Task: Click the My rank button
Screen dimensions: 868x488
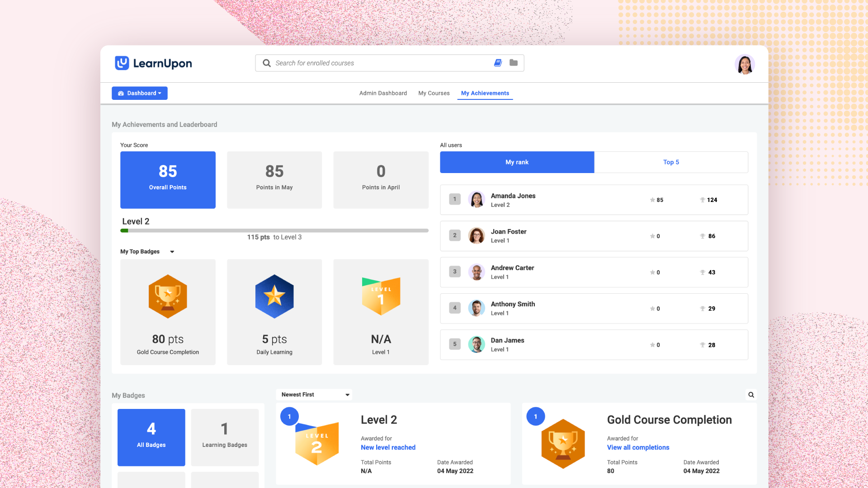Action: coord(517,162)
